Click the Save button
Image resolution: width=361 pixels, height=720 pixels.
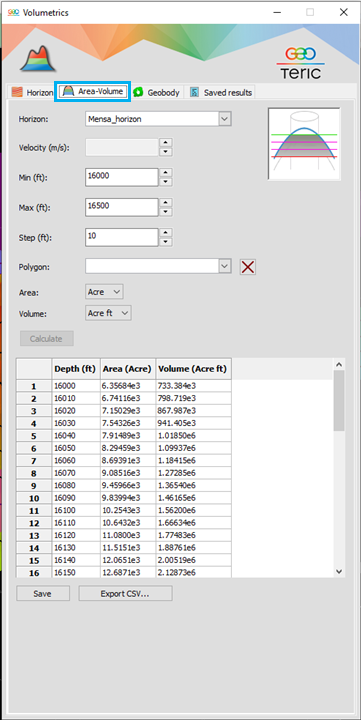point(43,593)
